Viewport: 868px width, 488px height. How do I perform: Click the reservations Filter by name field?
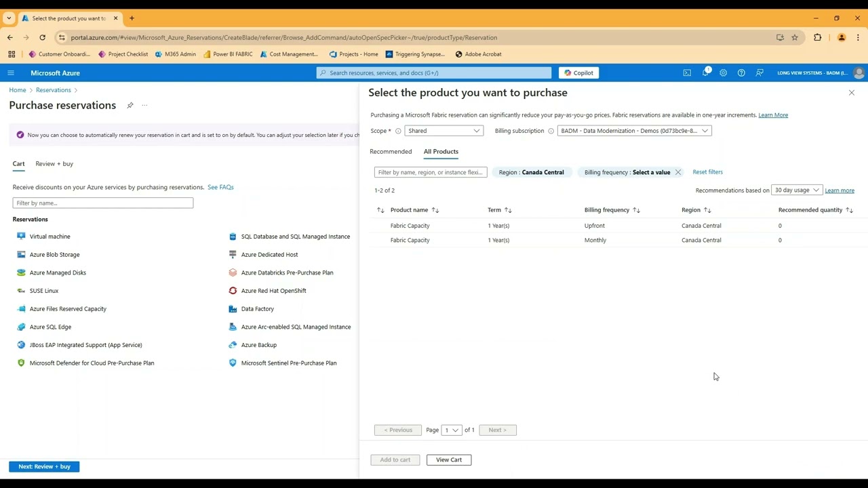click(x=103, y=203)
